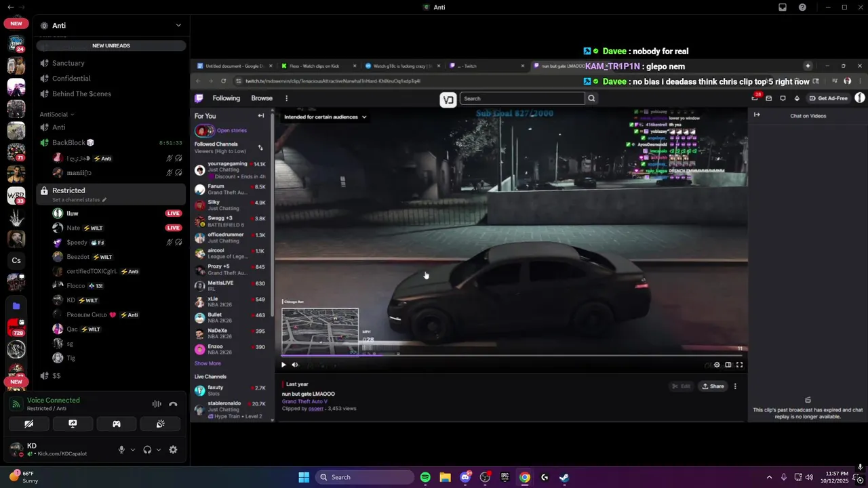Enter fullscreen on the clip player
The width and height of the screenshot is (868, 488).
tap(739, 365)
